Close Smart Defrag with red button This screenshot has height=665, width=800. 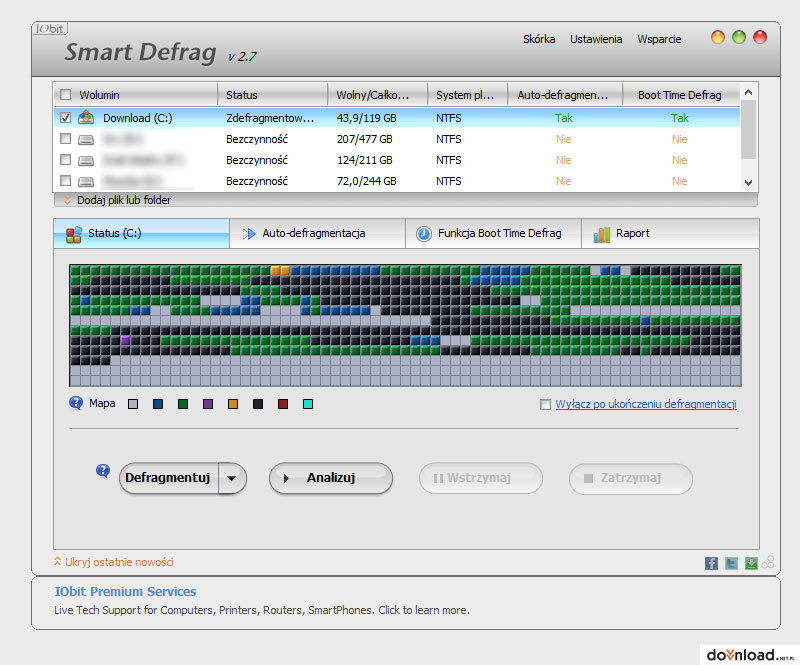pyautogui.click(x=760, y=37)
